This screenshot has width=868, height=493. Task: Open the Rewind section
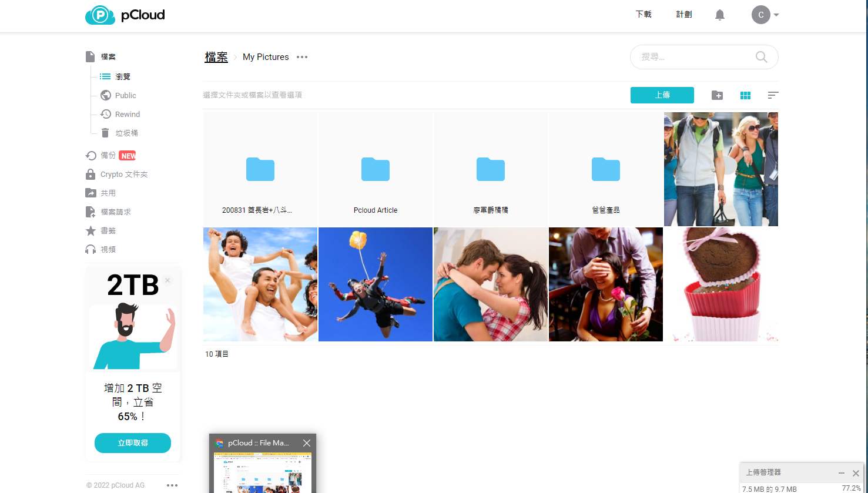[127, 114]
